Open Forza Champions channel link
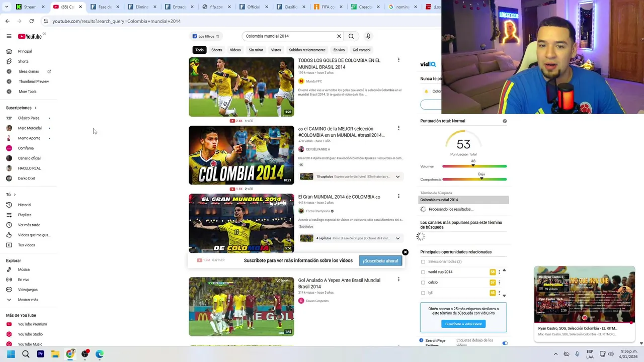 point(318,211)
